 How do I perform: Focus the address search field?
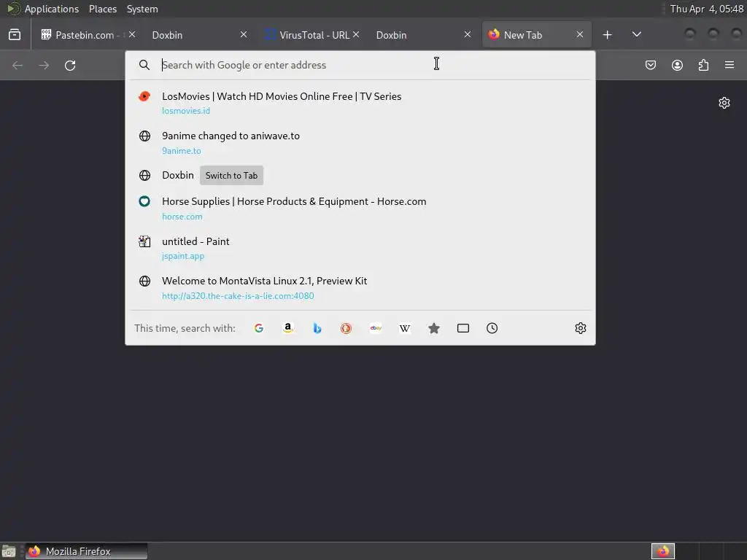click(360, 65)
